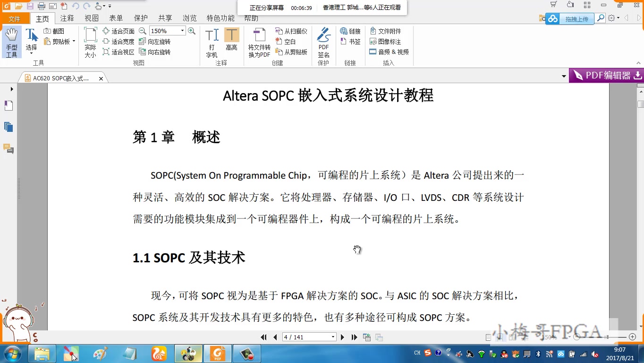
Task: Switch to the View (视图) ribbon tab
Action: [92, 18]
